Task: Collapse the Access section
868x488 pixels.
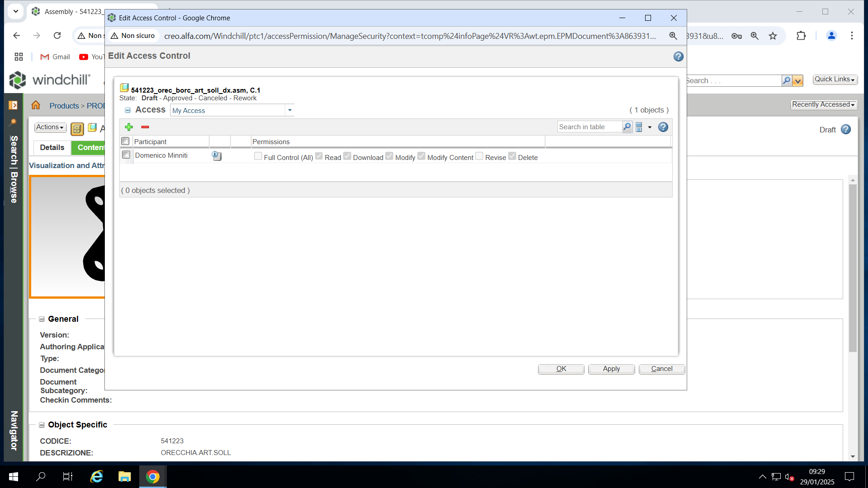Action: (127, 110)
